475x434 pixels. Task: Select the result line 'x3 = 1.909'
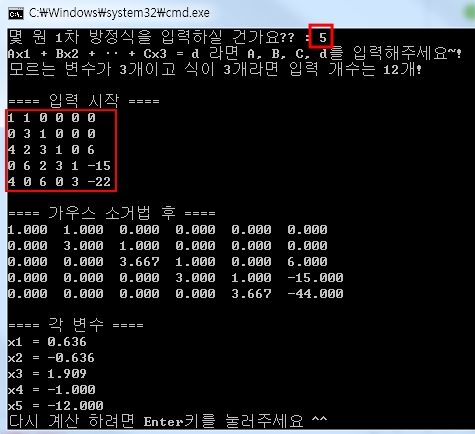(x=47, y=374)
